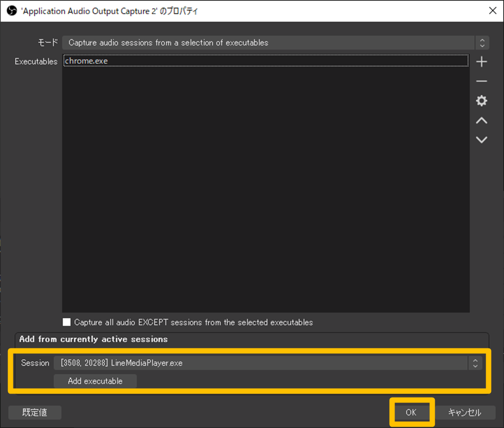Close the properties dialog with X
This screenshot has height=428, width=504.
(492, 10)
